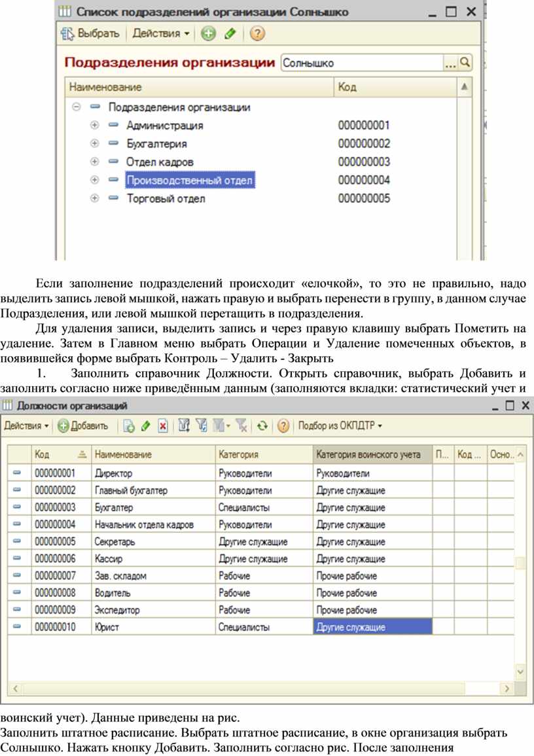
Task: Click the red X mark-for-deletion icon
Action: coord(163,425)
